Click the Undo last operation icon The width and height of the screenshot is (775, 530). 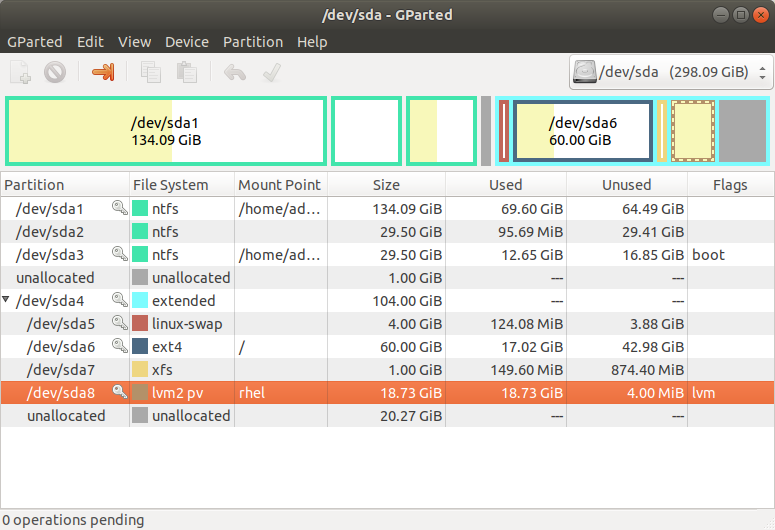pos(234,72)
